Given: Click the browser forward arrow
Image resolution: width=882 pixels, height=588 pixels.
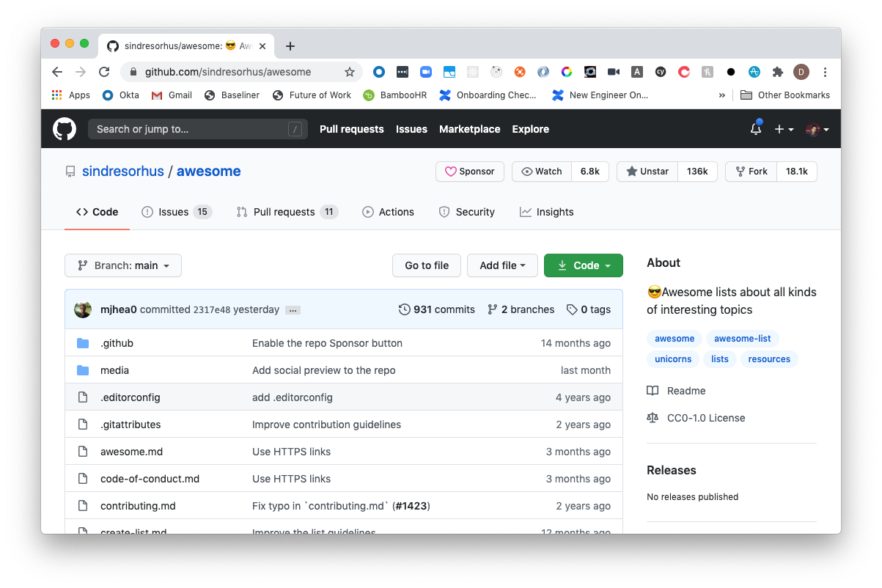Looking at the screenshot, I should click(81, 72).
